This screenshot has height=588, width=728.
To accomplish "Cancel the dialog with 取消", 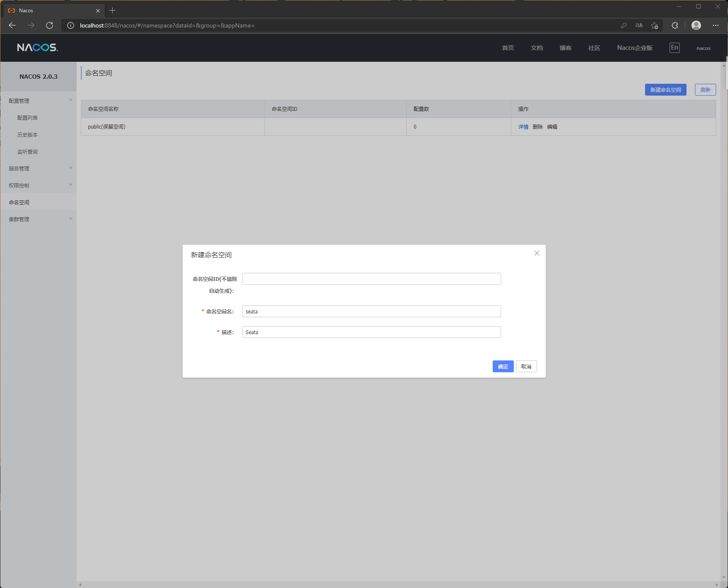I will (527, 366).
